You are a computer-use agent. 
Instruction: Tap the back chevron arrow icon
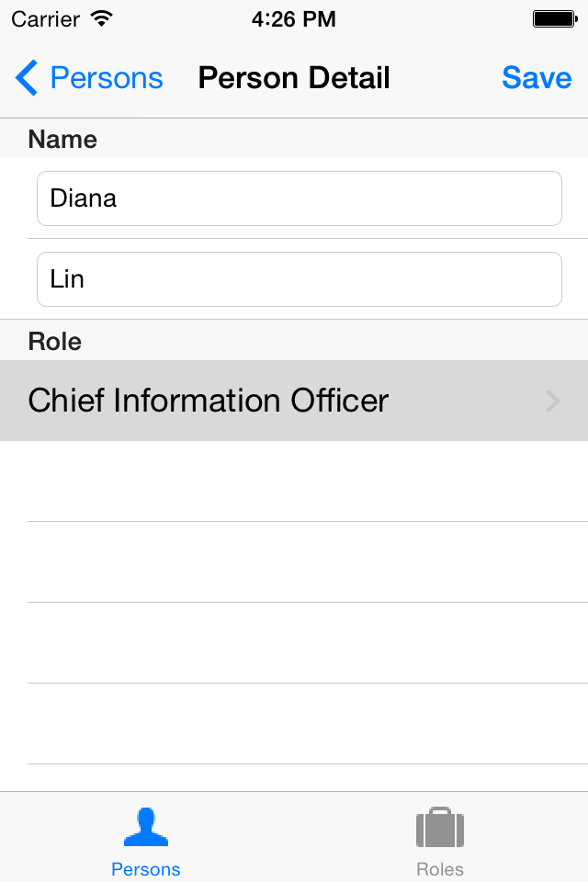(x=27, y=77)
